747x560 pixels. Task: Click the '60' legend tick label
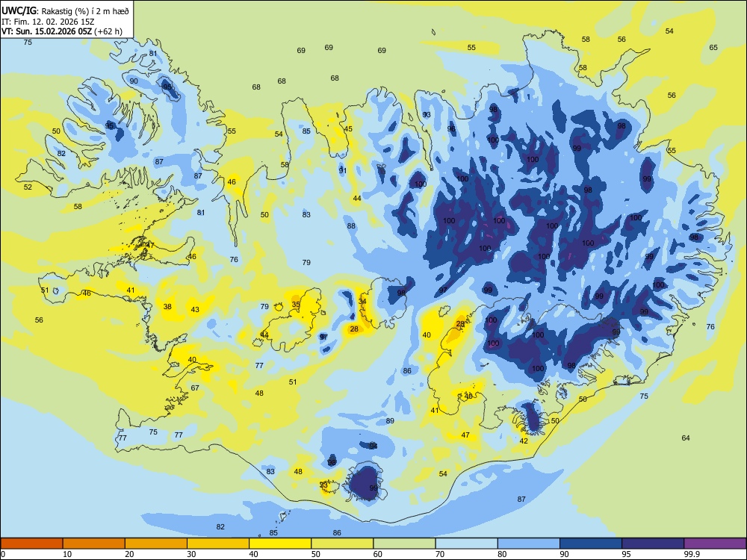tap(378, 554)
